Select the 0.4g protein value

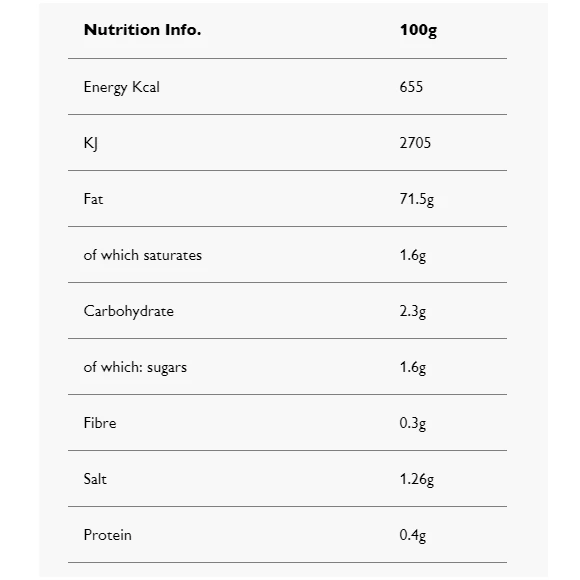pyautogui.click(x=413, y=536)
